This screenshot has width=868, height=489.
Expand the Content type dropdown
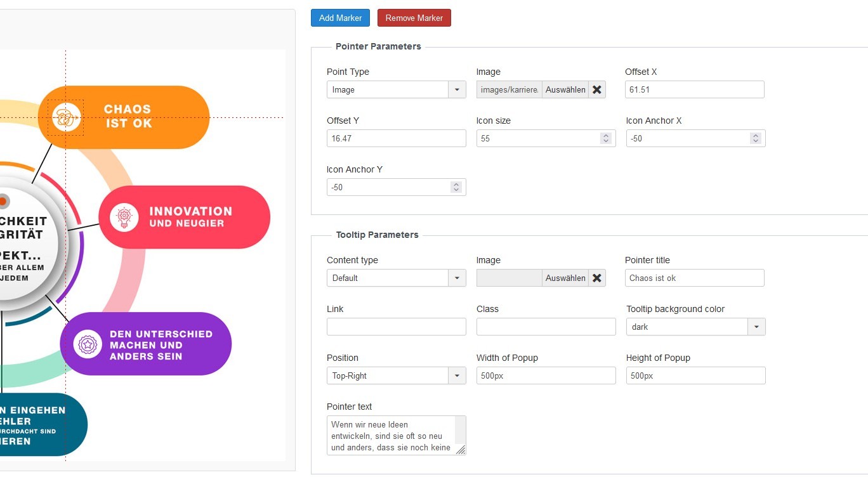pyautogui.click(x=457, y=278)
